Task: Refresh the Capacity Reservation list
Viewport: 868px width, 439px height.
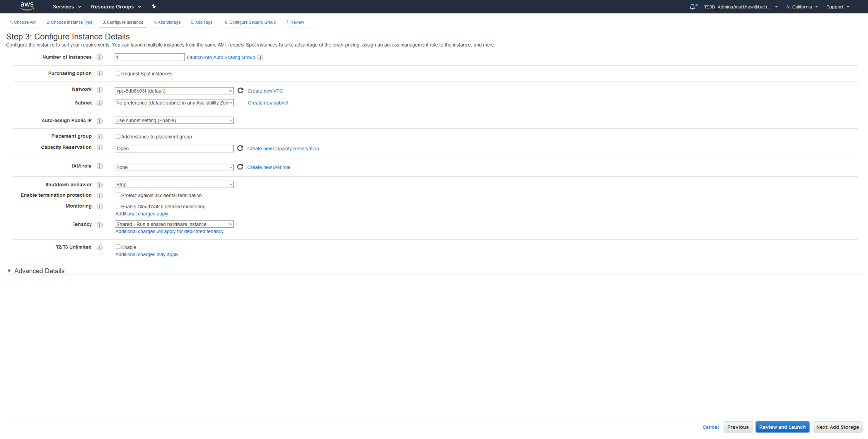Action: [240, 148]
